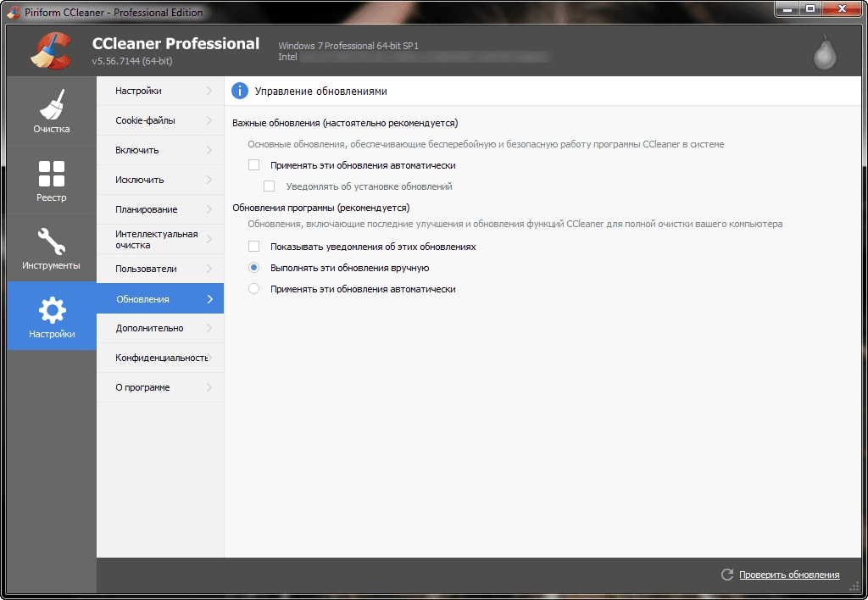Click the CCleaner logo in header
Screen dimensions: 868x600
pyautogui.click(x=51, y=51)
